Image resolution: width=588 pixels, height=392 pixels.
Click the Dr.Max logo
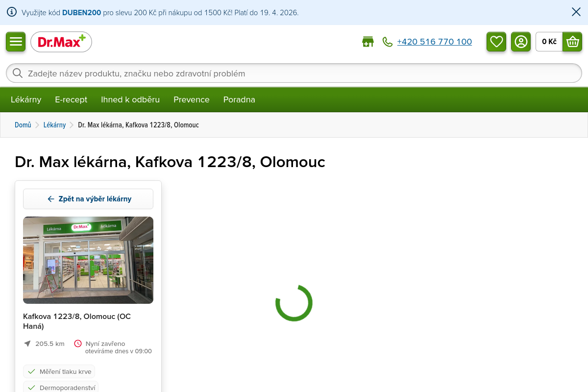point(61,42)
